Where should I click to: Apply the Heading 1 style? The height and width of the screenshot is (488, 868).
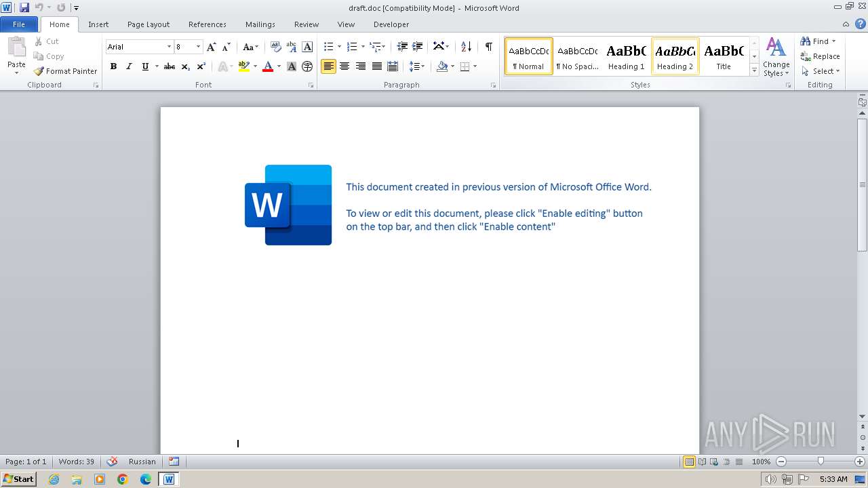pos(627,56)
